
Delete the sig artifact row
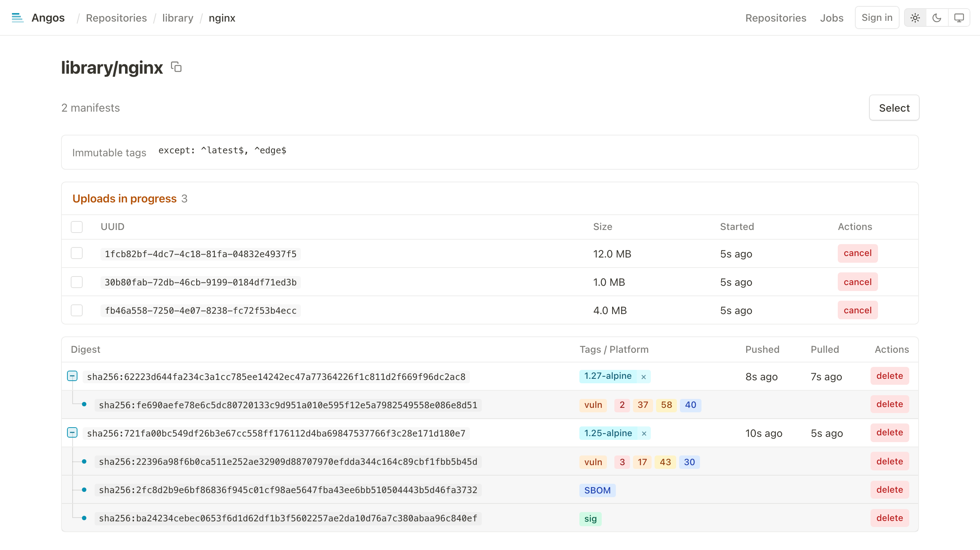coord(890,518)
